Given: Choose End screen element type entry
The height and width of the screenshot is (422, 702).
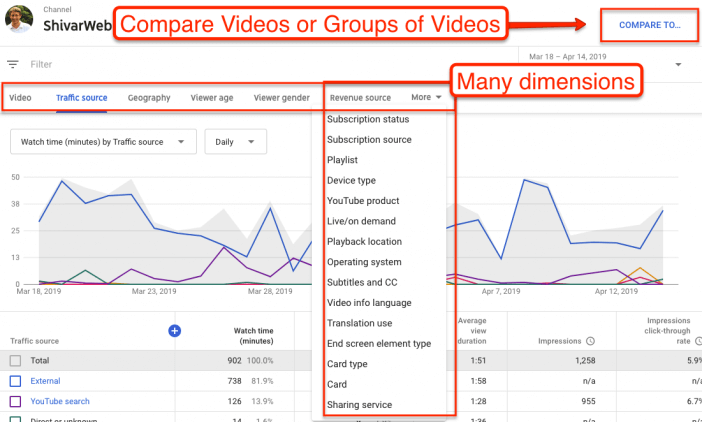Looking at the screenshot, I should pos(379,344).
